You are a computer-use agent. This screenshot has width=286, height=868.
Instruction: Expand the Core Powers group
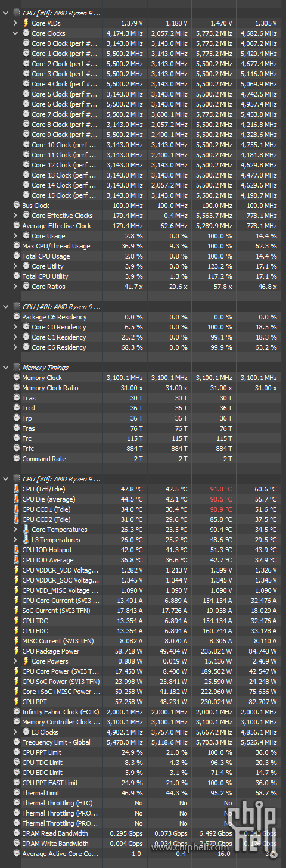[15, 661]
